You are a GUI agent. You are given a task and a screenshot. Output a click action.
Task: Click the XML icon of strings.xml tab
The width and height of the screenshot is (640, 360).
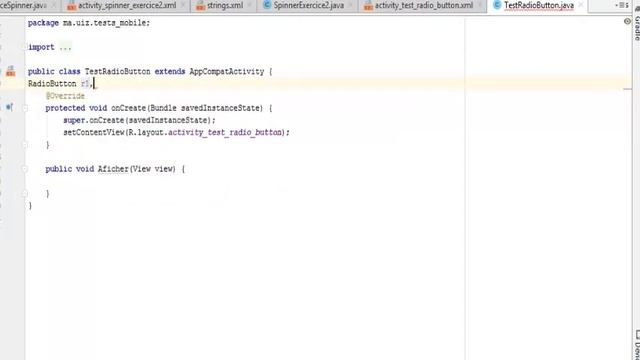(x=200, y=6)
